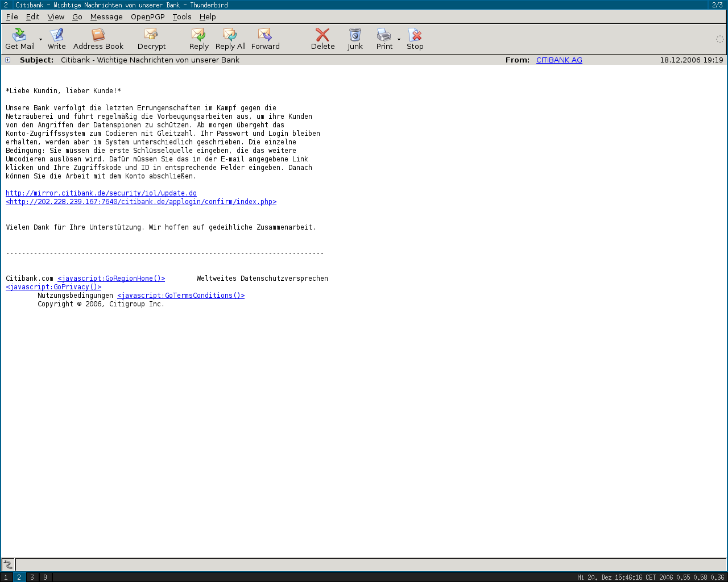Open the Edit menu
The width and height of the screenshot is (728, 582).
[x=32, y=16]
